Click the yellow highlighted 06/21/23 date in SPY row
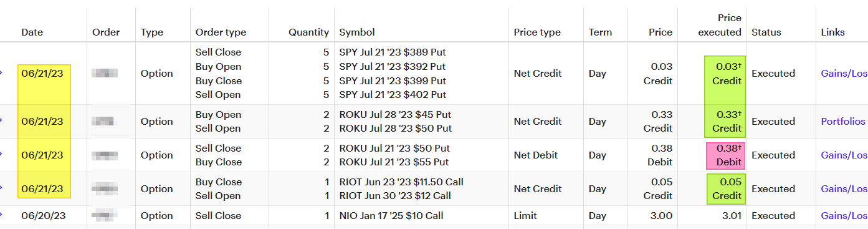 pos(43,74)
